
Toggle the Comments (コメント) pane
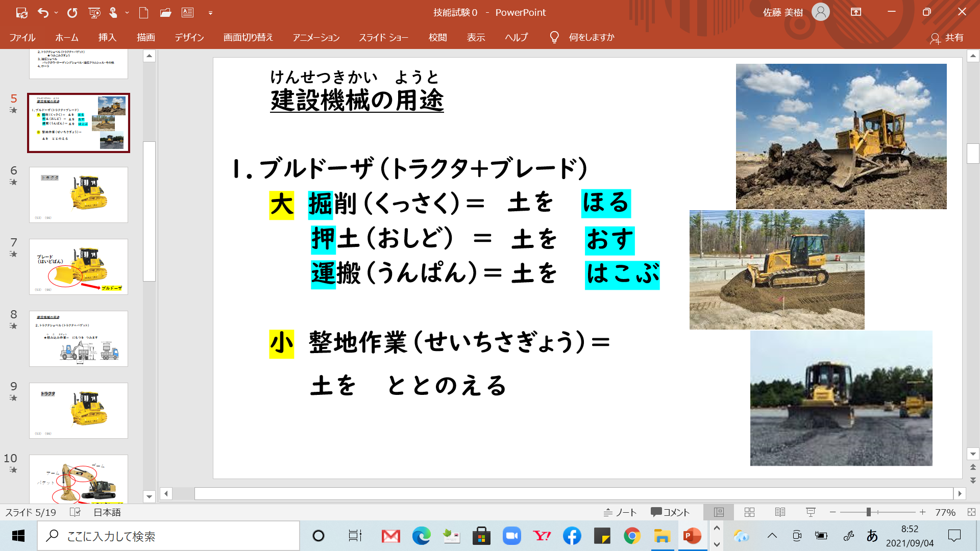click(670, 512)
